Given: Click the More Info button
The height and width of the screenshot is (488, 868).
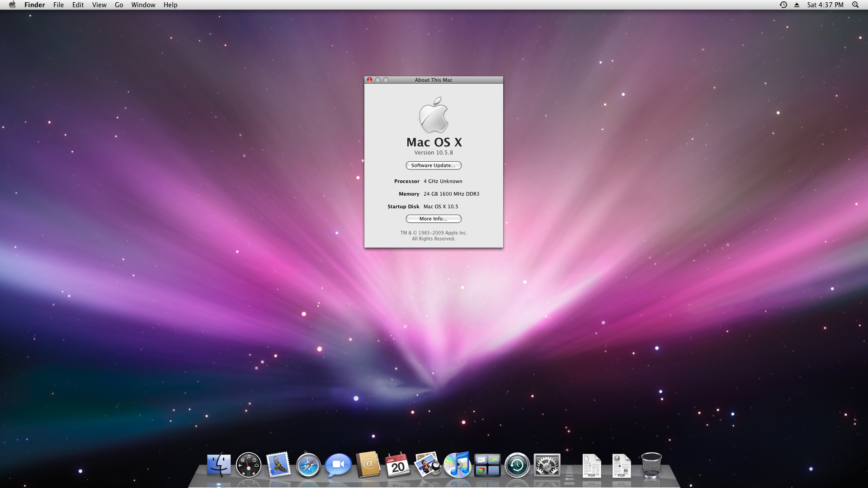Looking at the screenshot, I should [434, 219].
